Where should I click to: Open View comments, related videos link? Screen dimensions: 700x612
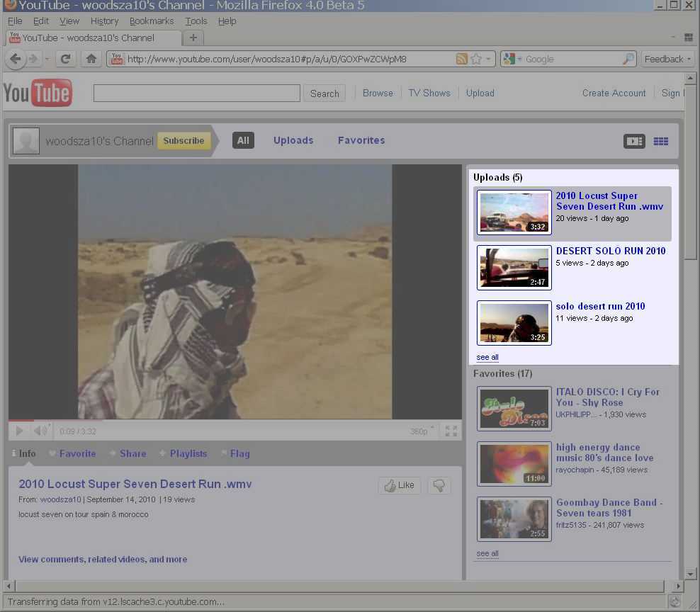point(103,559)
